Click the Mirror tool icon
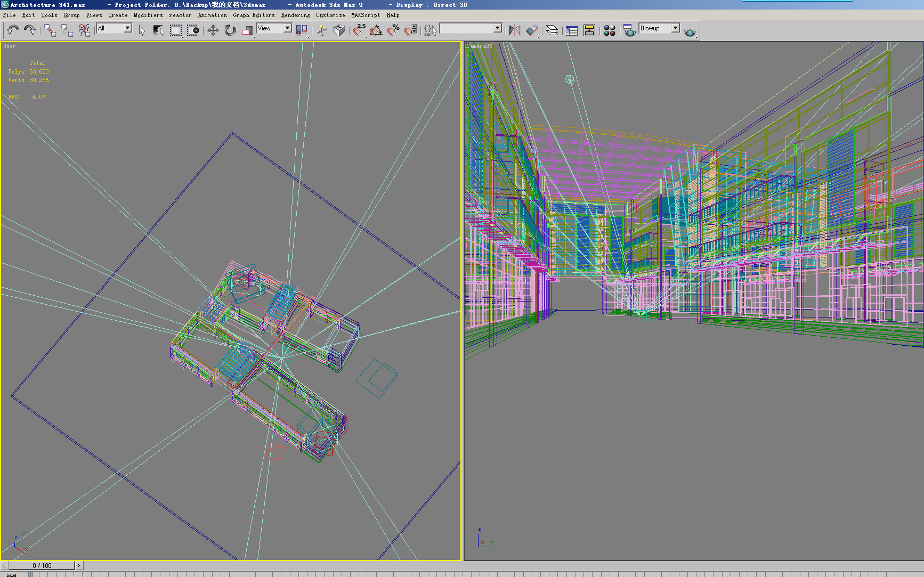The height and width of the screenshot is (577, 924). coord(514,30)
